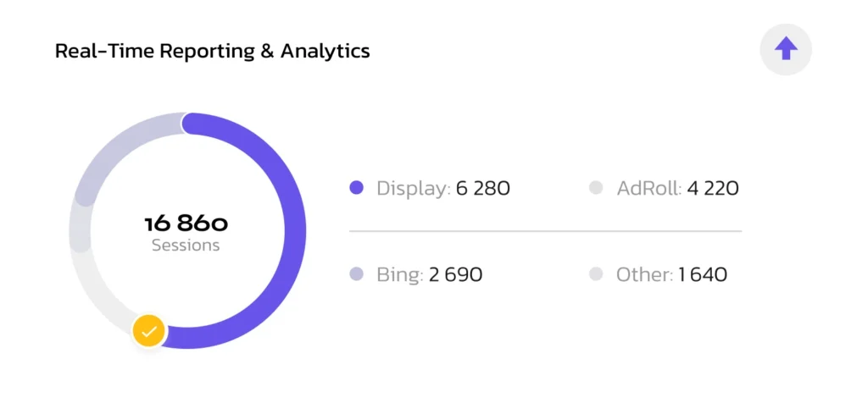Click the Bing label in legend
The width and height of the screenshot is (868, 403).
tap(400, 275)
